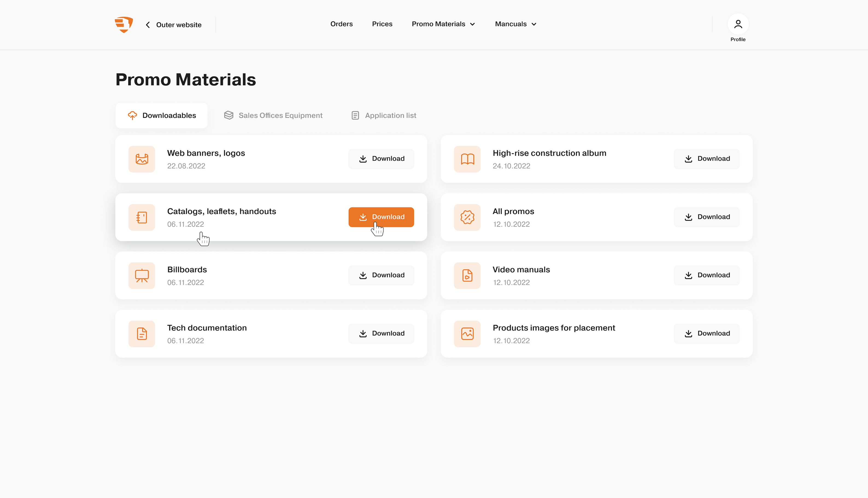Click the Tech documentation file icon
This screenshot has width=868, height=498.
pyautogui.click(x=142, y=333)
